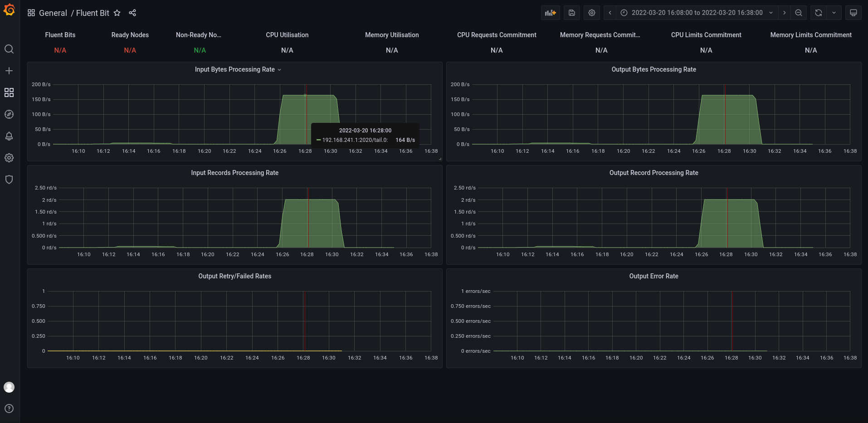Screen dimensions: 868x423
Task: Cycle view mode with monitor icon
Action: click(x=853, y=13)
